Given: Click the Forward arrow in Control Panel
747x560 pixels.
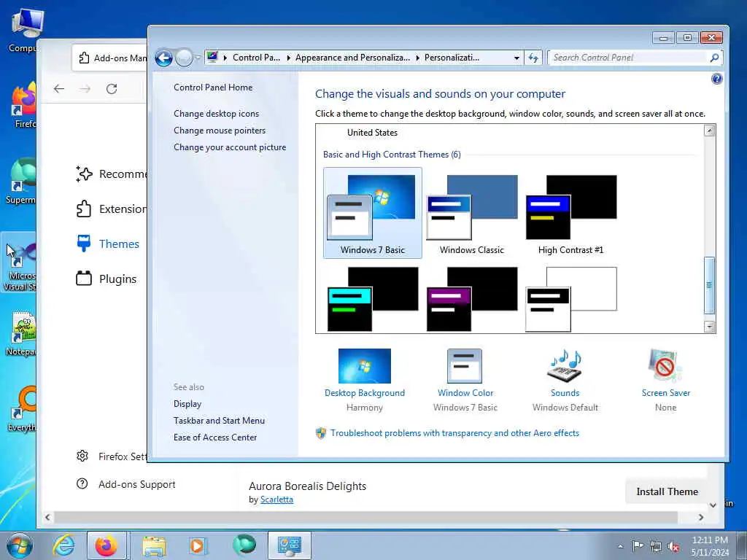Looking at the screenshot, I should tap(184, 58).
